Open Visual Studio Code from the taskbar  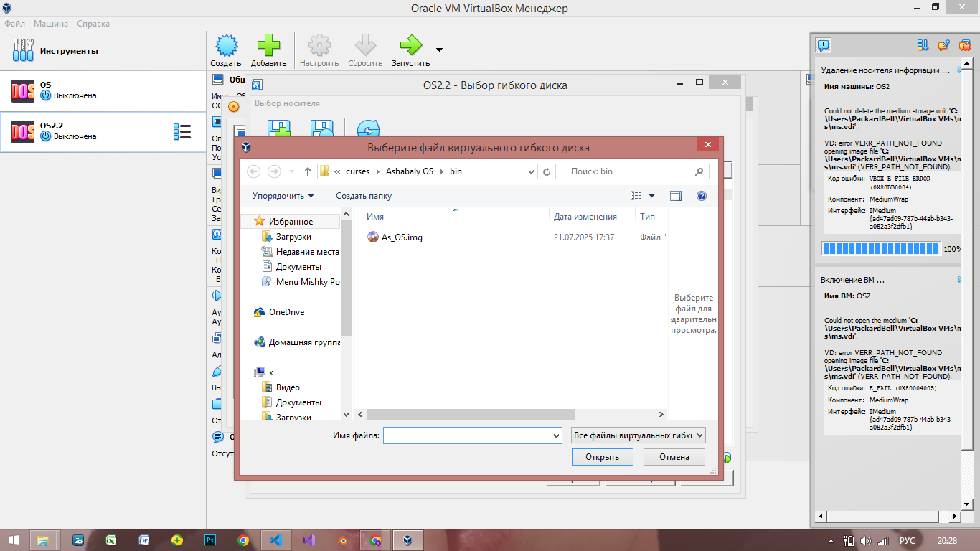click(276, 540)
